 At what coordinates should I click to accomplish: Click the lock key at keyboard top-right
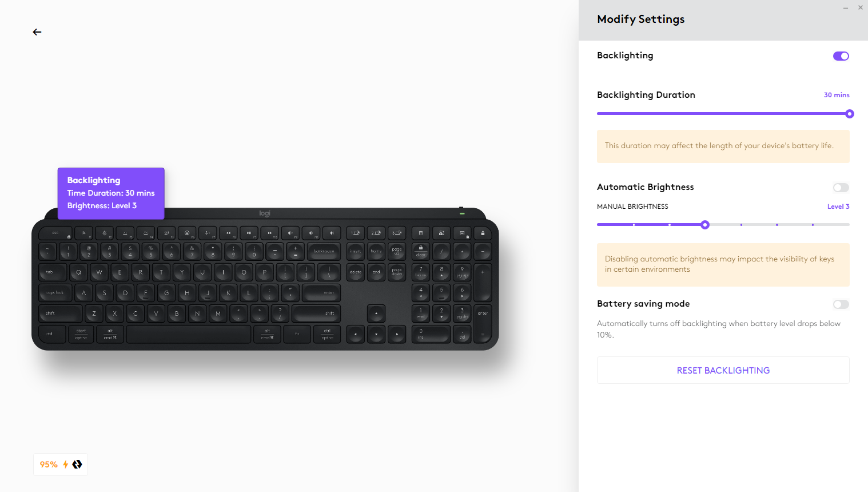coord(483,233)
